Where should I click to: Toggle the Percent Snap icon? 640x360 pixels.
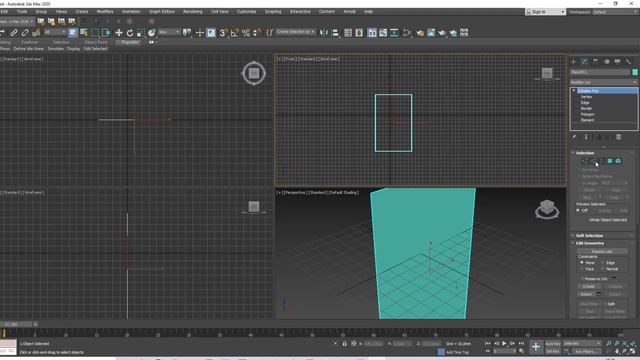coord(246,33)
